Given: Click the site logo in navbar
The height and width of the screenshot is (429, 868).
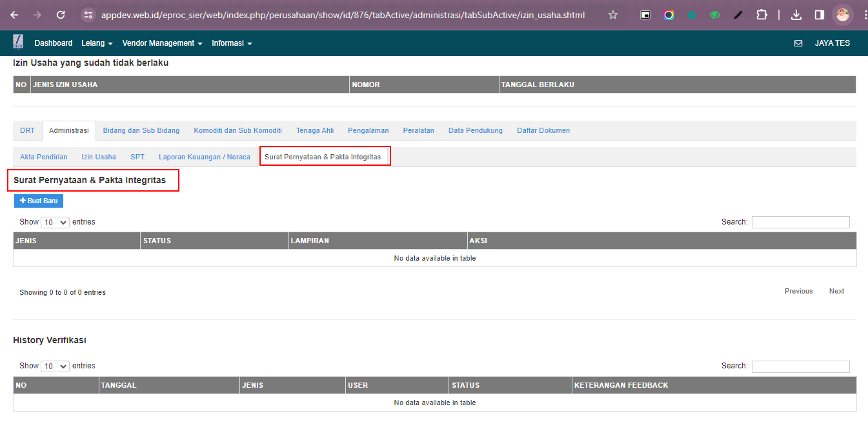Looking at the screenshot, I should click(x=18, y=42).
